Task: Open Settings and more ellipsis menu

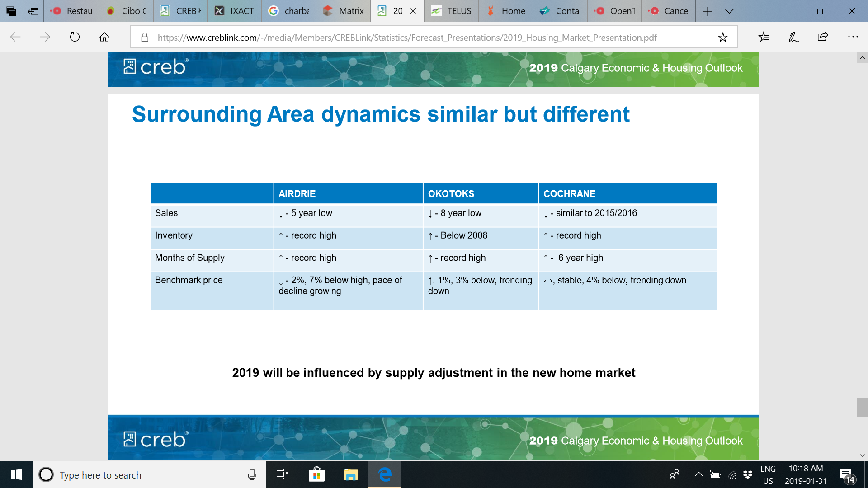Action: [x=853, y=37]
